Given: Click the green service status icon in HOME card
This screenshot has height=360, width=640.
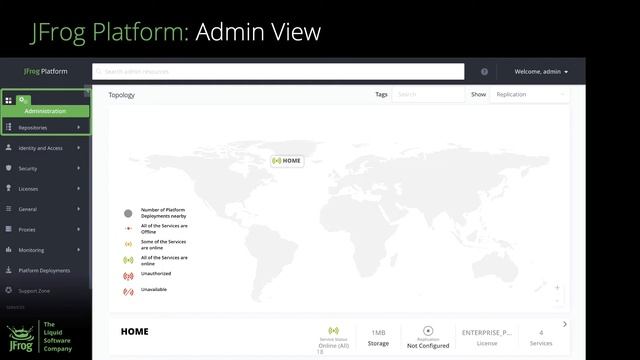Looking at the screenshot, I should [x=333, y=330].
